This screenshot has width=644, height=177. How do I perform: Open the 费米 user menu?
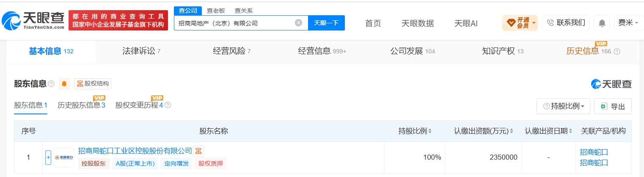click(628, 23)
